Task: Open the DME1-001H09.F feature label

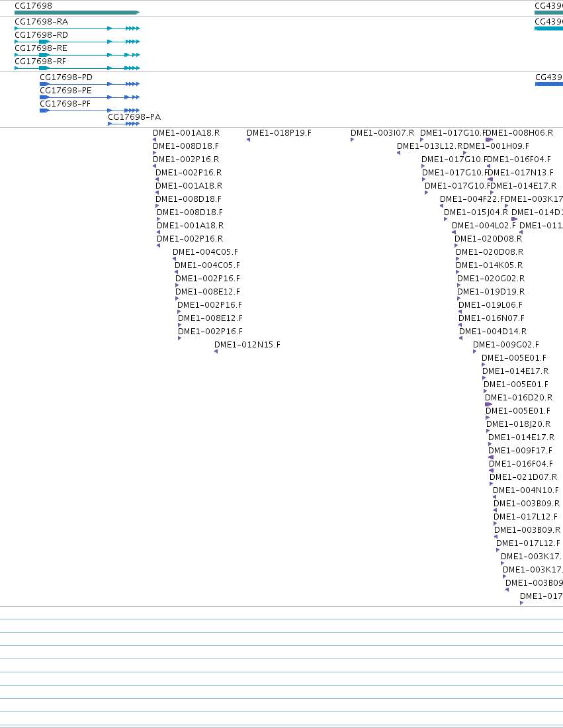Action: [496, 146]
